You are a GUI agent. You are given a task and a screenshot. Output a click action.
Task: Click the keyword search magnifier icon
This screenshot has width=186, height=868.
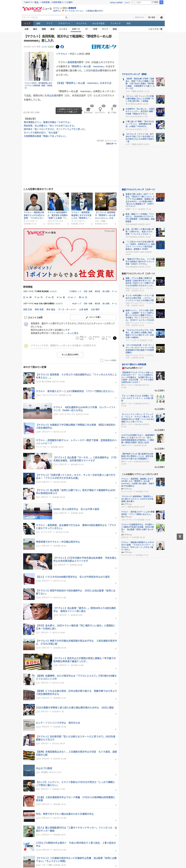coord(66,18)
